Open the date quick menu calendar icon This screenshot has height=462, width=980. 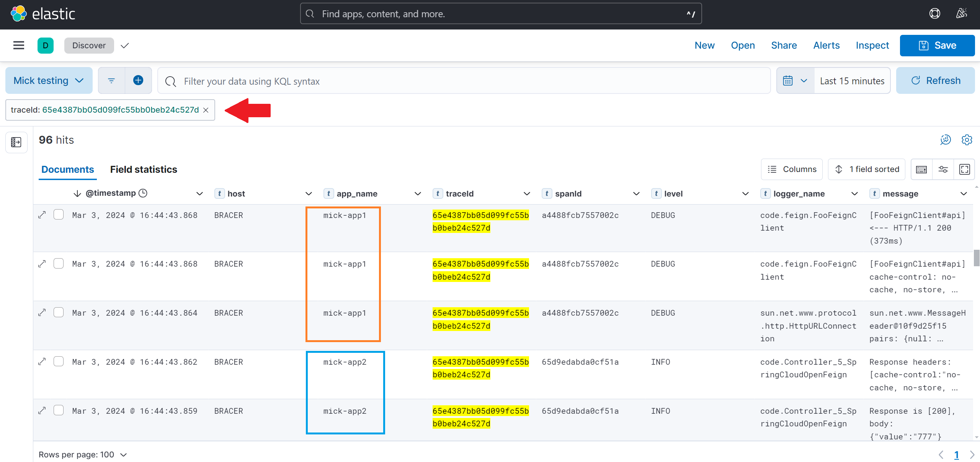795,81
